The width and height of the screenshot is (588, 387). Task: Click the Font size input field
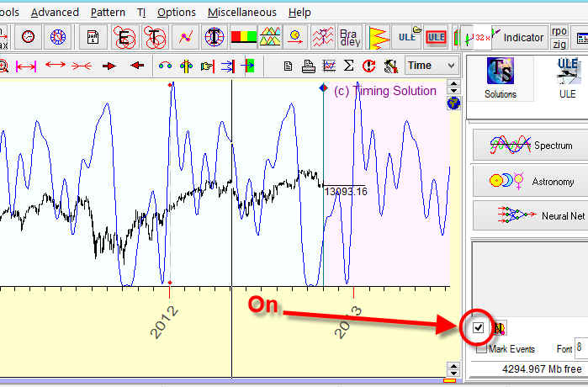click(580, 347)
